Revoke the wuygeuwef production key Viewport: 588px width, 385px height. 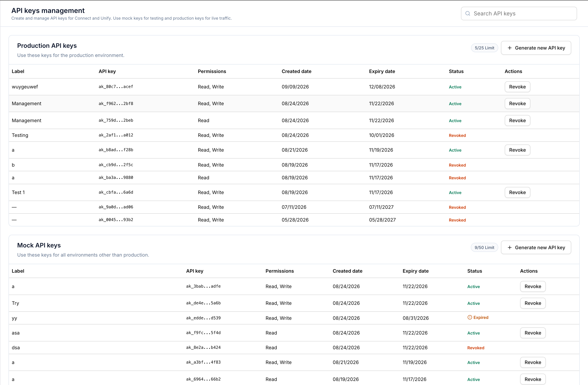tap(517, 87)
